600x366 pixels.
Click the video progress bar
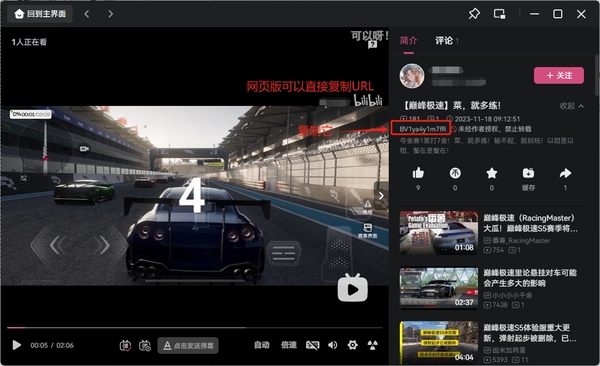tap(195, 328)
